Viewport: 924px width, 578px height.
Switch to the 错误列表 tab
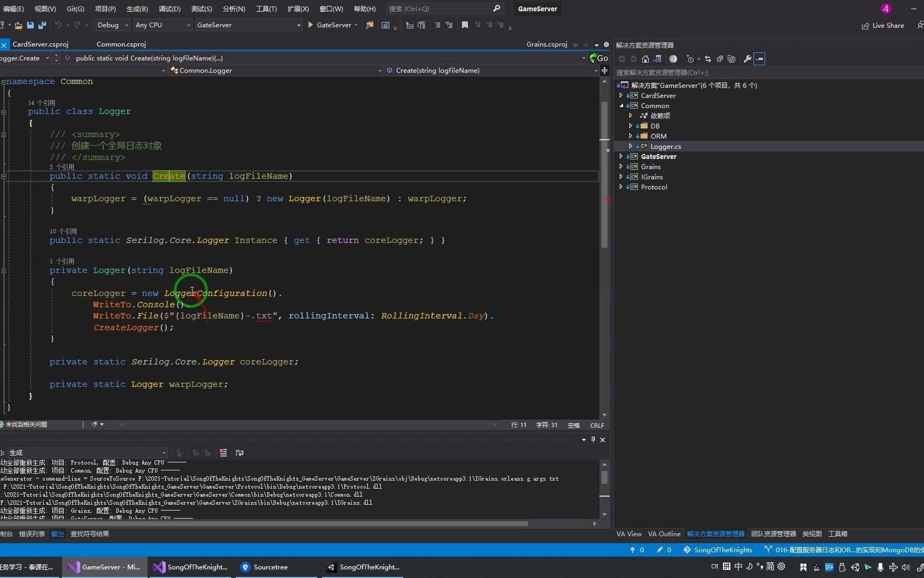tap(32, 534)
